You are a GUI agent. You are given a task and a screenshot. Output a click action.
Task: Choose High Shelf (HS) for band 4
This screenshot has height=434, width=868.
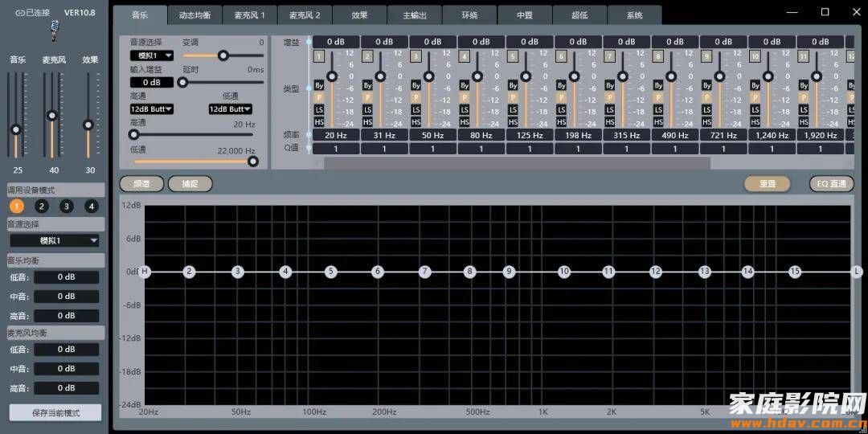pyautogui.click(x=464, y=122)
